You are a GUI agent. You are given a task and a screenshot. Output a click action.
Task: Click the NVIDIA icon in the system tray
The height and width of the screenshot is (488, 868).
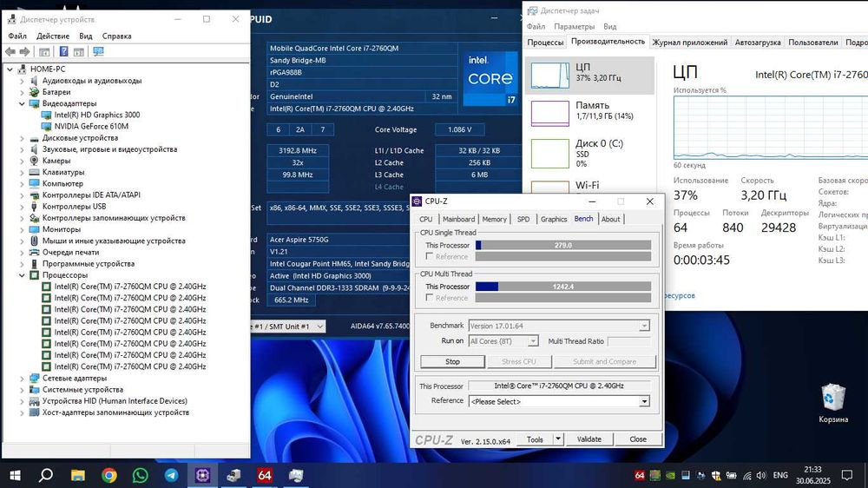(x=670, y=475)
